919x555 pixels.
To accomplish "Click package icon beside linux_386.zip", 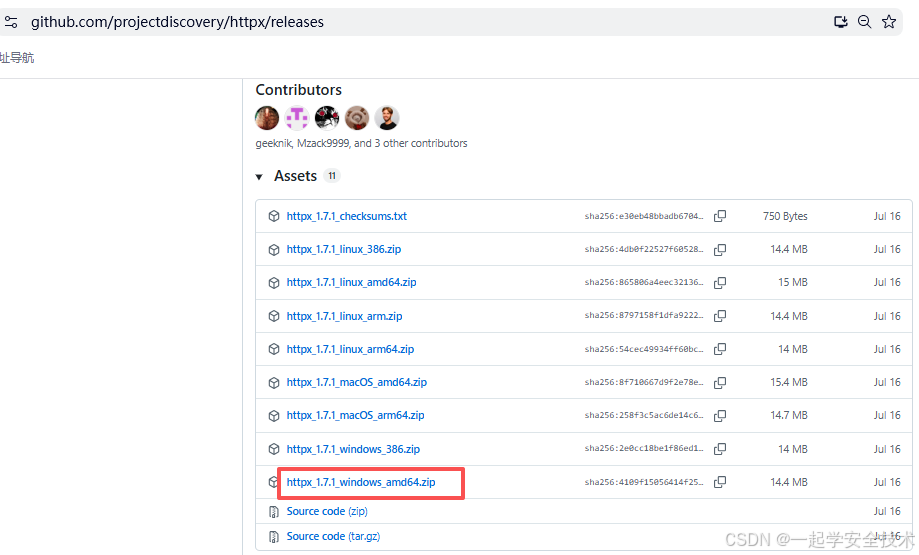I will (274, 250).
